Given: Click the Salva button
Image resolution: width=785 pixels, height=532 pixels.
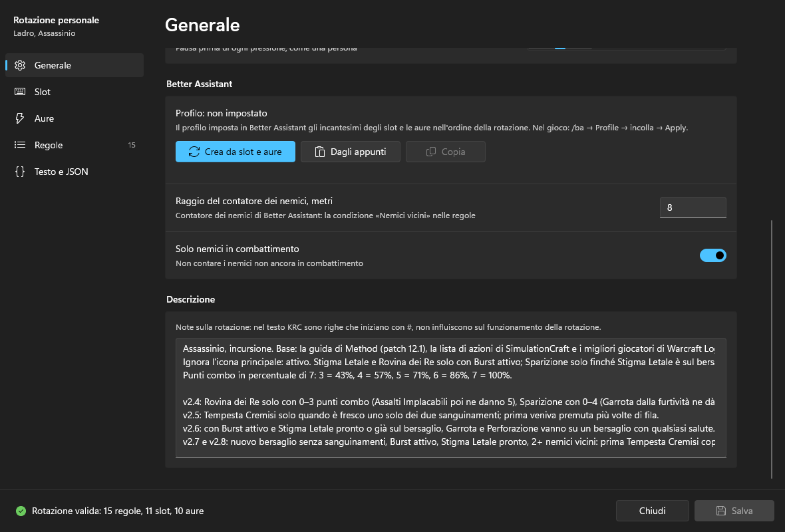Looking at the screenshot, I should click(734, 511).
